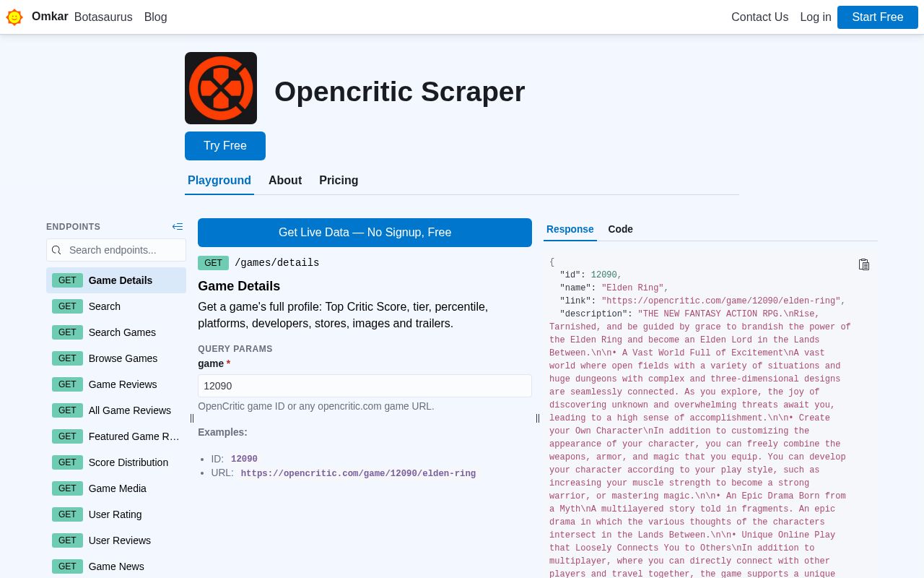Click the Omkar sun logo icon
The height and width of the screenshot is (578, 924).
14,17
